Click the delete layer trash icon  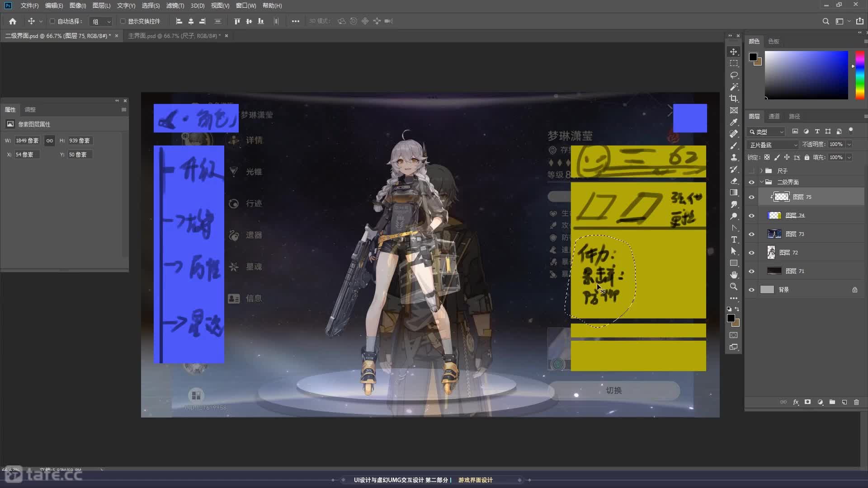coord(856,402)
